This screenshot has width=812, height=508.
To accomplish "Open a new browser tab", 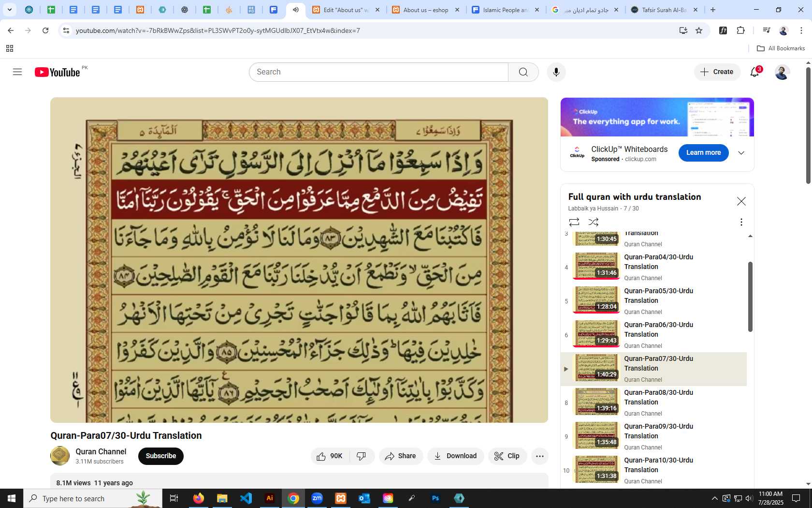I will (713, 10).
